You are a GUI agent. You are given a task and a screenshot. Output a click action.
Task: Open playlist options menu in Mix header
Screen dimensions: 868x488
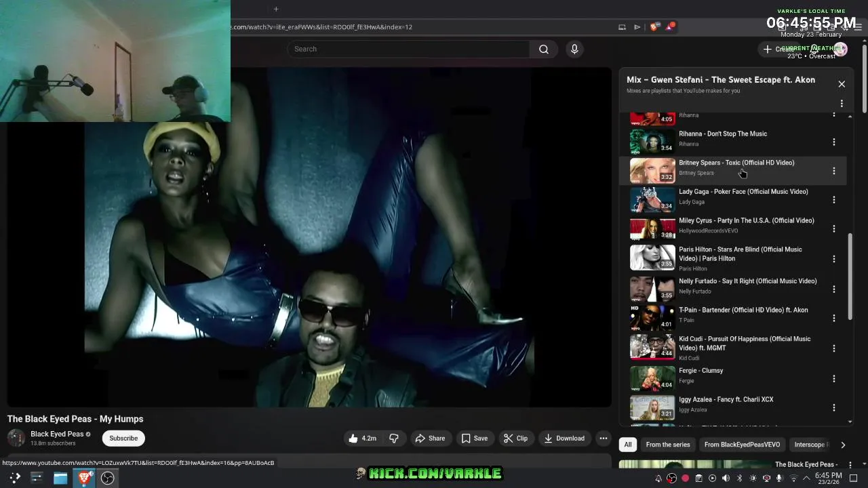click(x=842, y=104)
